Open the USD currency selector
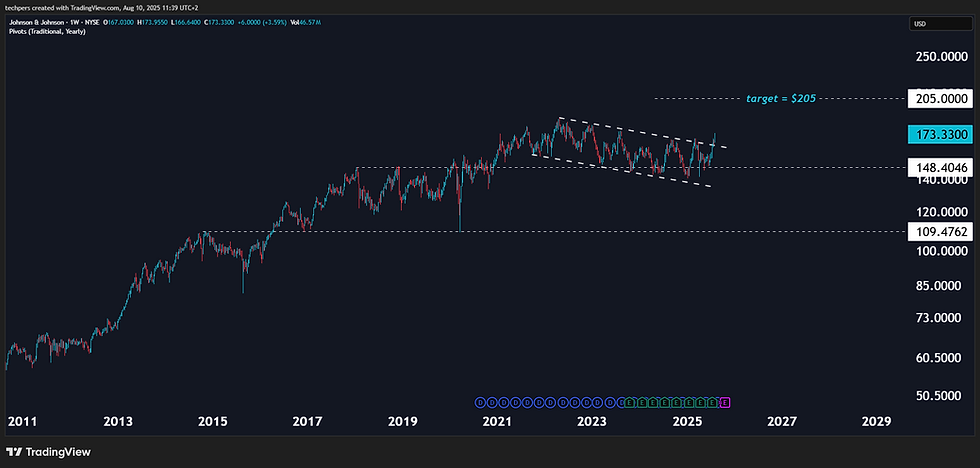The height and width of the screenshot is (468, 980). [941, 24]
